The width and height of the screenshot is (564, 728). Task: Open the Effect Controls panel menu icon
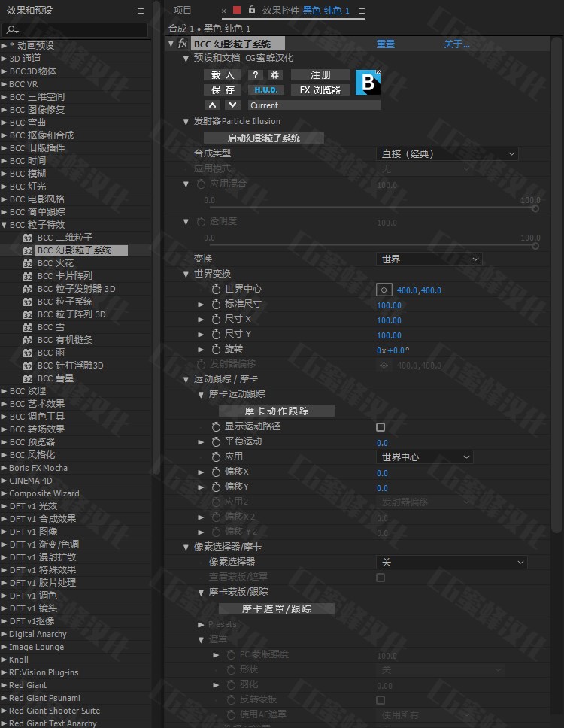click(x=362, y=11)
